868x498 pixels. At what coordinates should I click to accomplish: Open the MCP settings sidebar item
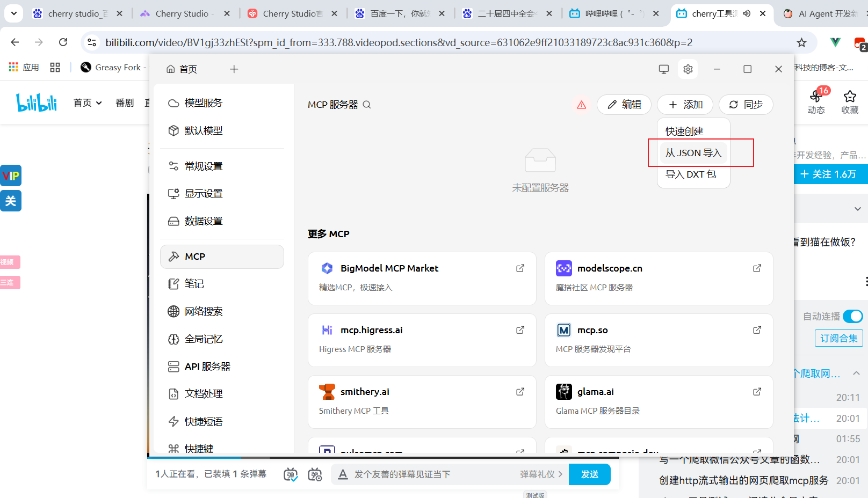pos(222,257)
